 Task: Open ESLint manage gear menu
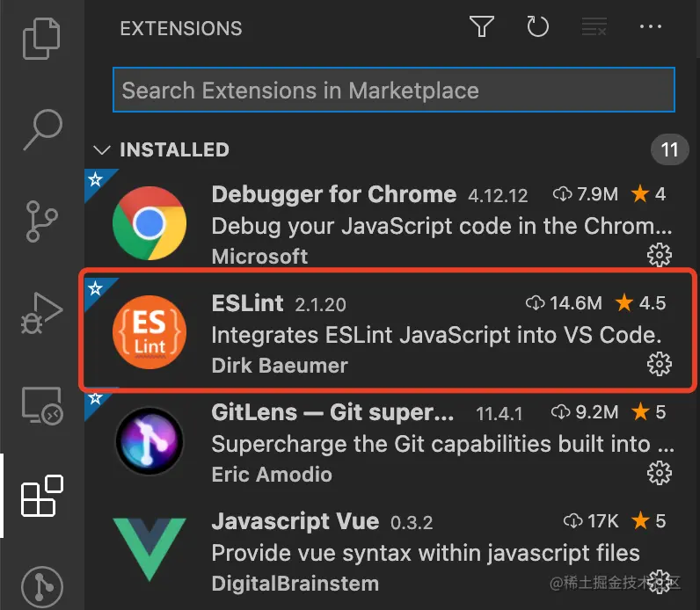click(660, 364)
